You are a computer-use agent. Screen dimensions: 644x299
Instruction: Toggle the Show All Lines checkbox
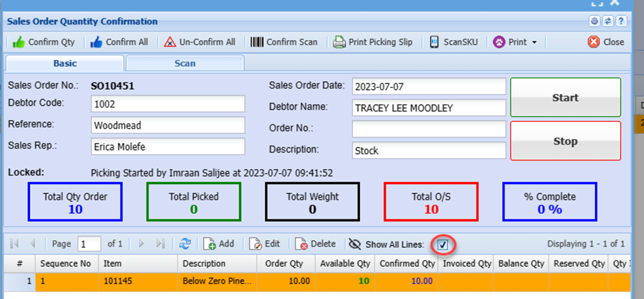[x=443, y=245]
